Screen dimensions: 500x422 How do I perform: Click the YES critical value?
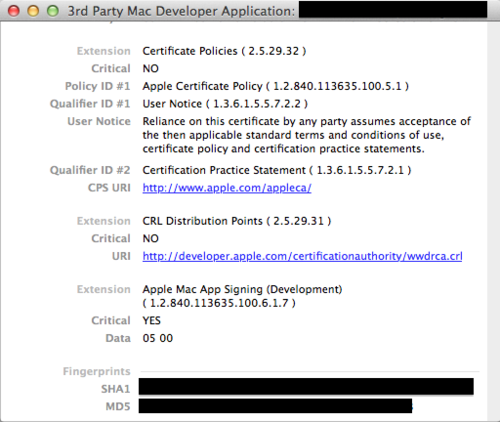coord(152,321)
